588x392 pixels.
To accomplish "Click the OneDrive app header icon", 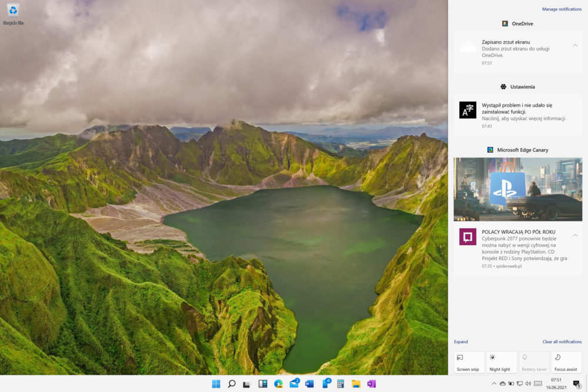I will pyautogui.click(x=505, y=24).
